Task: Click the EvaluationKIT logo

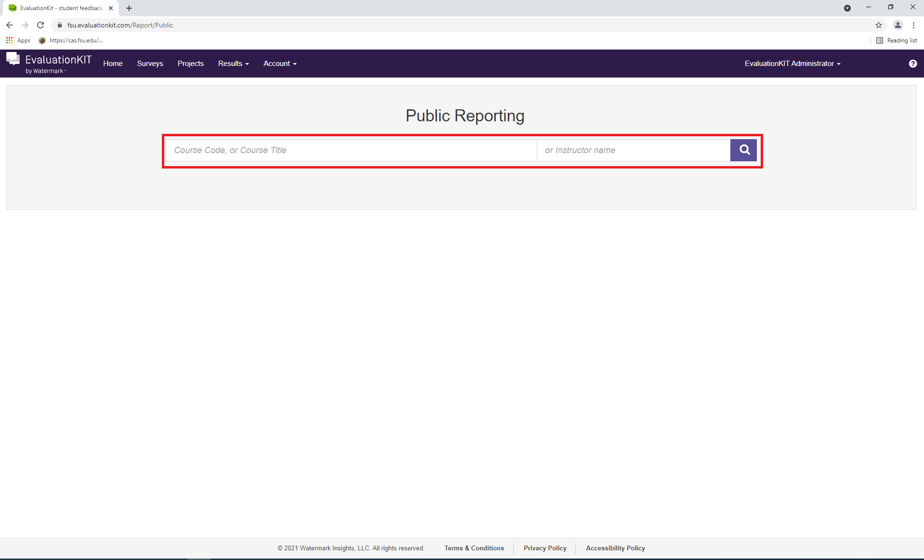Action: click(49, 64)
